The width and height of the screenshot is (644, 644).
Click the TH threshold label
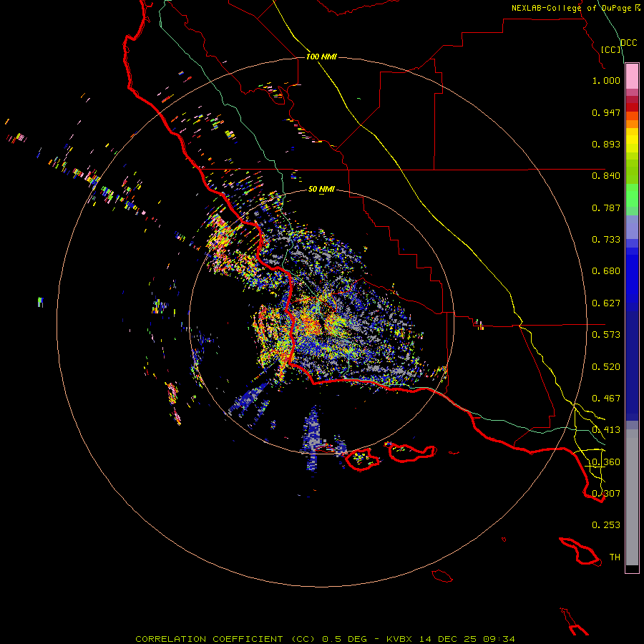(x=615, y=557)
